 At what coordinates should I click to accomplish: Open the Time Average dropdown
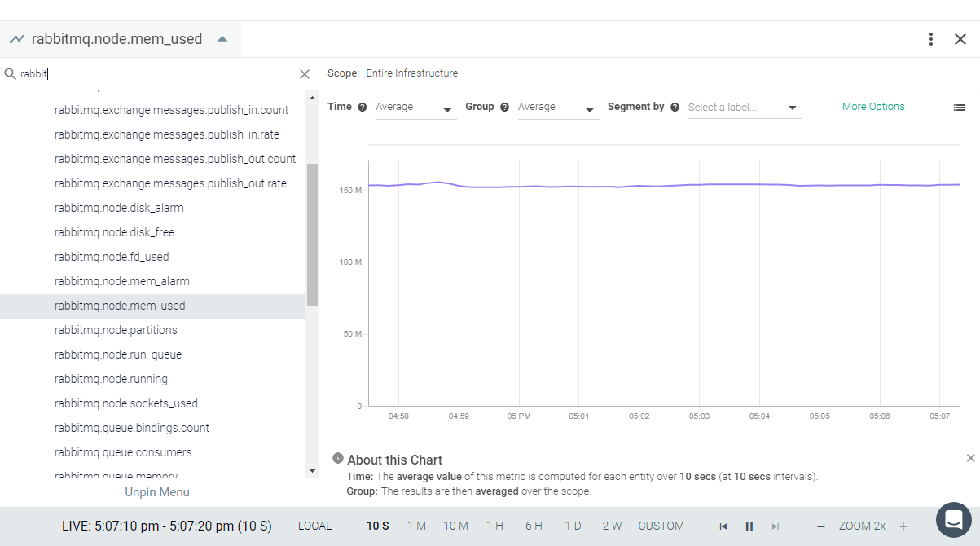pyautogui.click(x=415, y=108)
